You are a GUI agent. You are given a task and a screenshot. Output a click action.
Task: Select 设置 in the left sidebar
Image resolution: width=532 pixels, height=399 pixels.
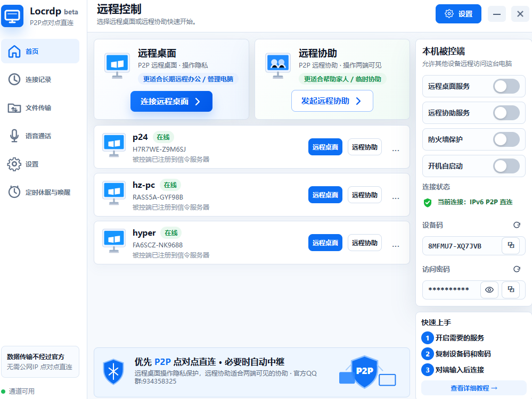click(x=40, y=164)
